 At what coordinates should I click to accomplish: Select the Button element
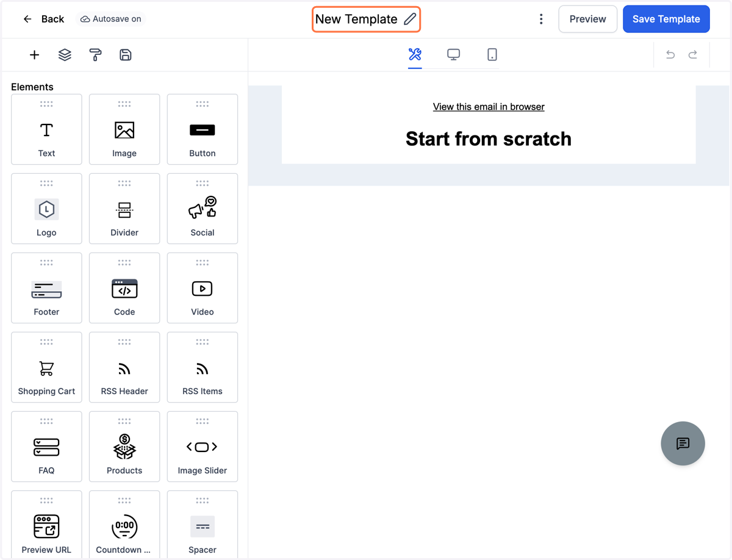coord(203,129)
